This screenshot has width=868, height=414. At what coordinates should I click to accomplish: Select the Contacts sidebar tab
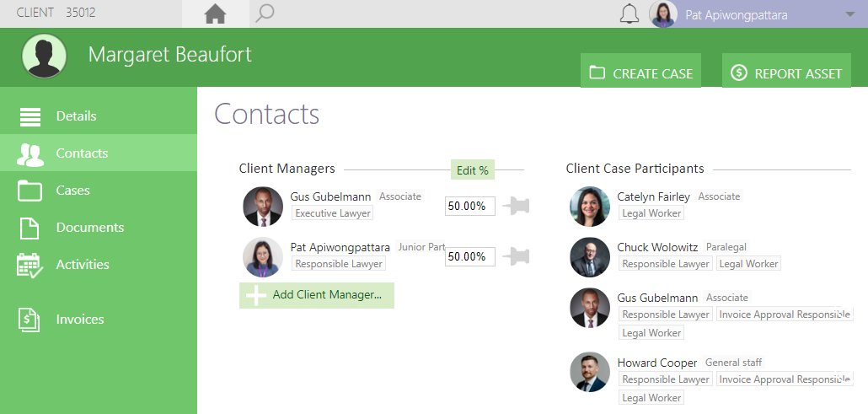click(99, 153)
